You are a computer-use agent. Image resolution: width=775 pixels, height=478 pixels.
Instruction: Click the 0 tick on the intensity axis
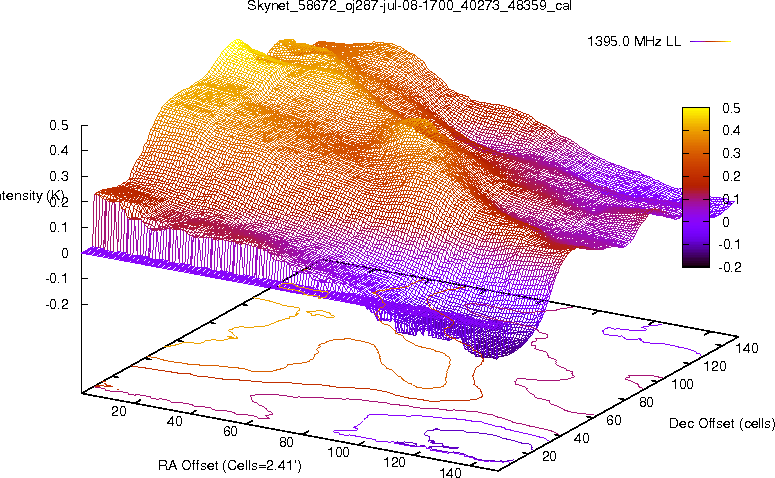click(x=65, y=253)
